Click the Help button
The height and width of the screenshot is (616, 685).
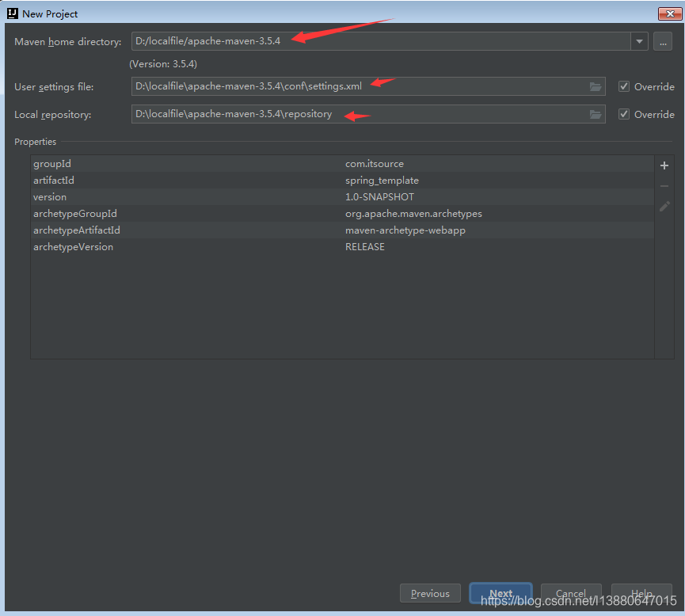click(x=641, y=593)
